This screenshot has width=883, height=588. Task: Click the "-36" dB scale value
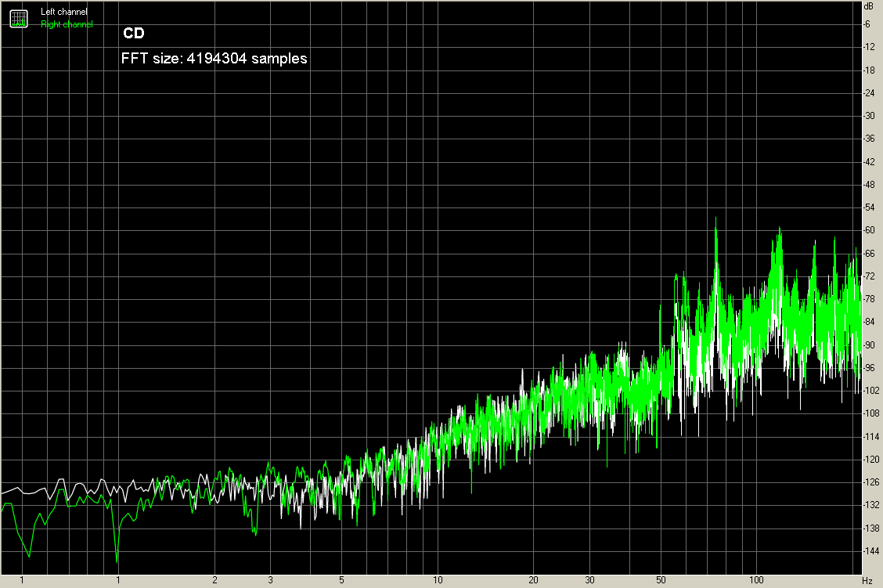click(869, 139)
